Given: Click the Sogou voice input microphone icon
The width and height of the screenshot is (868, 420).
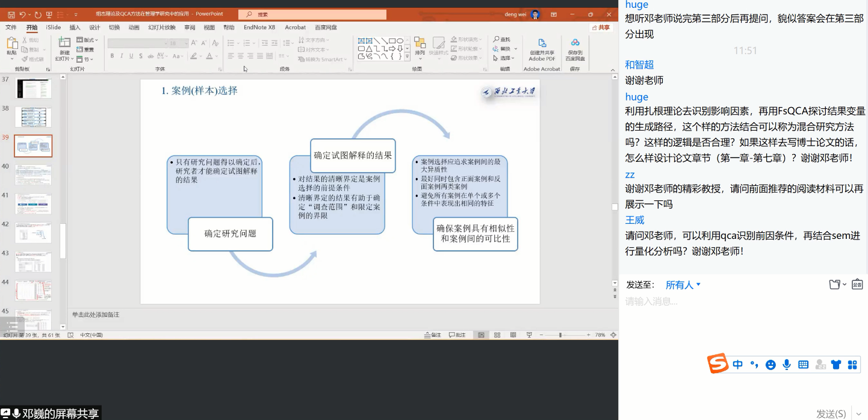Looking at the screenshot, I should pyautogui.click(x=786, y=365).
